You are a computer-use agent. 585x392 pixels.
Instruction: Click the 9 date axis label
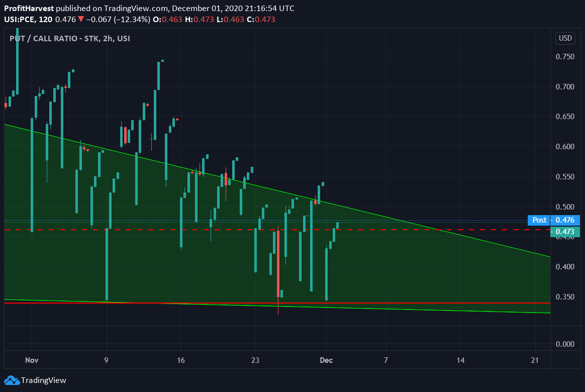tap(107, 360)
